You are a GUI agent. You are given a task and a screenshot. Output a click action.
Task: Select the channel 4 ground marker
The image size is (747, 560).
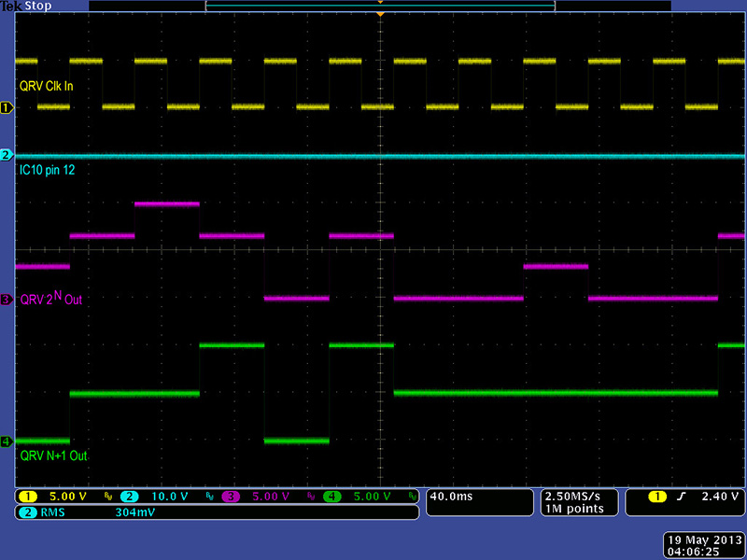7,441
